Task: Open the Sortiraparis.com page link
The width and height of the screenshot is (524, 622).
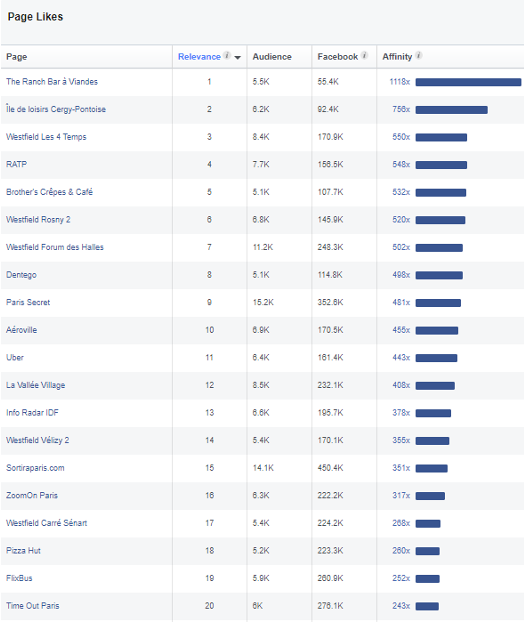Action: tap(35, 468)
